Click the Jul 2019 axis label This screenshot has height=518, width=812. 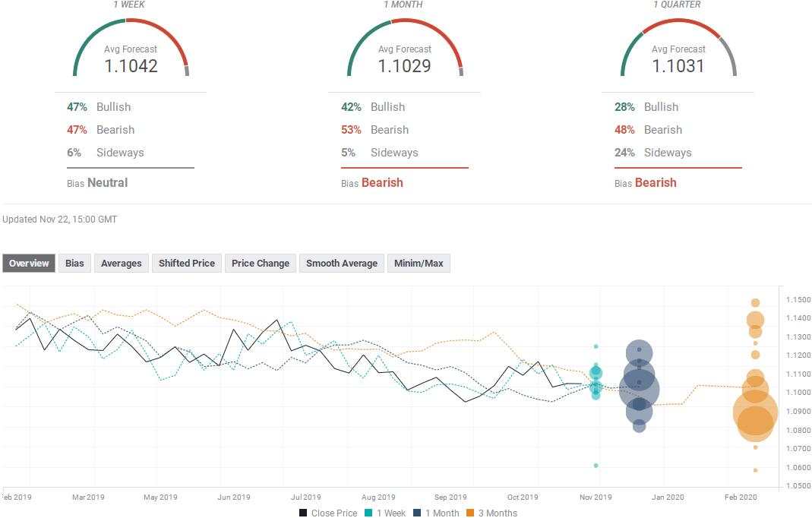[305, 497]
